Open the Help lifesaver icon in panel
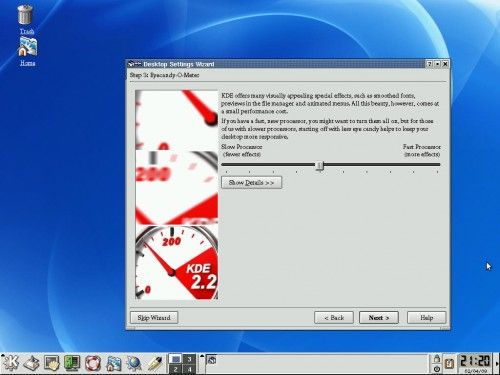Image resolution: width=500 pixels, height=375 pixels. pos(93,363)
